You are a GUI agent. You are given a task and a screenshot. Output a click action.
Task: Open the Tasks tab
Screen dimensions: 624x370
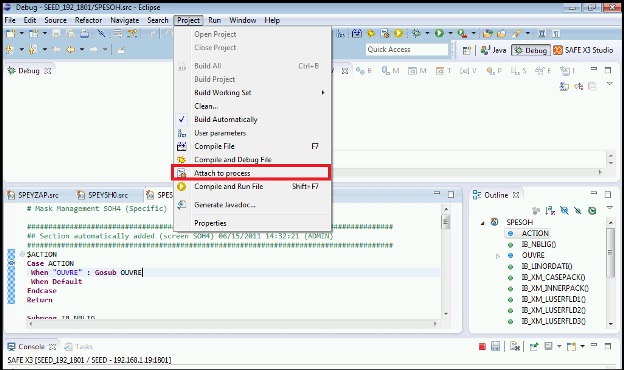(79, 347)
